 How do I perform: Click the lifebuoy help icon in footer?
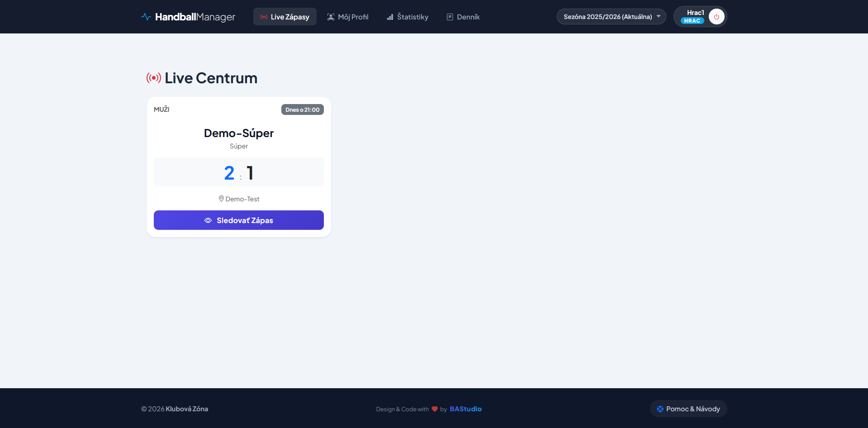click(660, 409)
